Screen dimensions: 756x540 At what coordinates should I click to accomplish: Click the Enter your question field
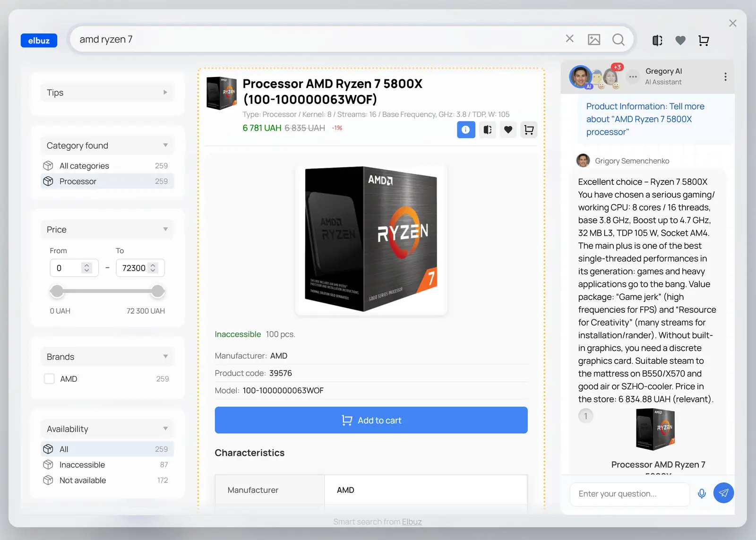(630, 494)
